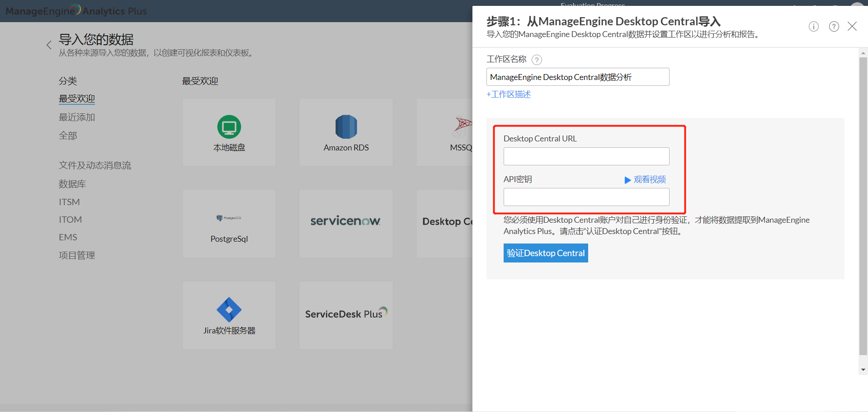Click the Desktop Central URL input field
Screen dimensions: 868x412
point(586,156)
